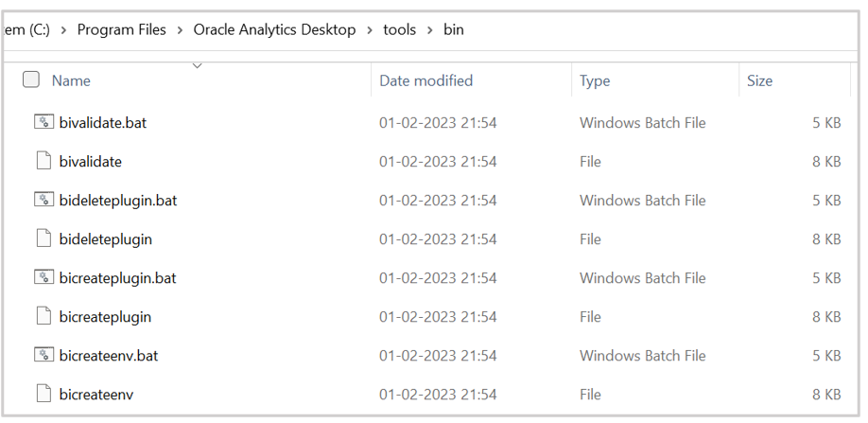Sort by Size column header

click(759, 80)
